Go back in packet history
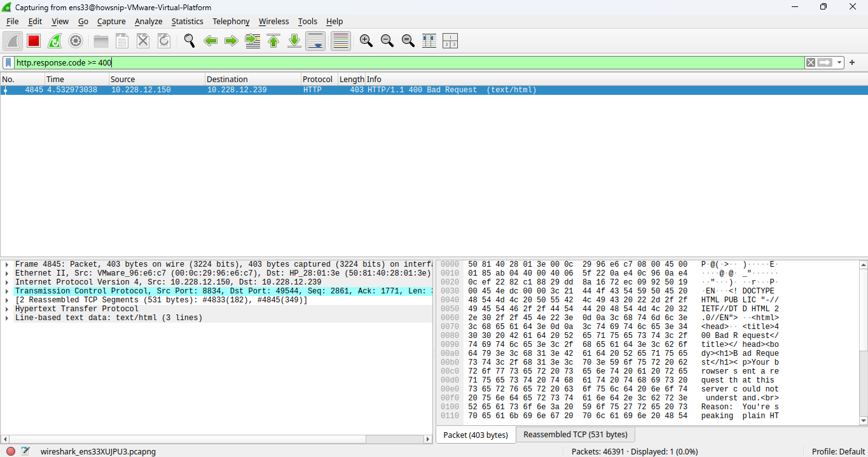 [x=210, y=41]
